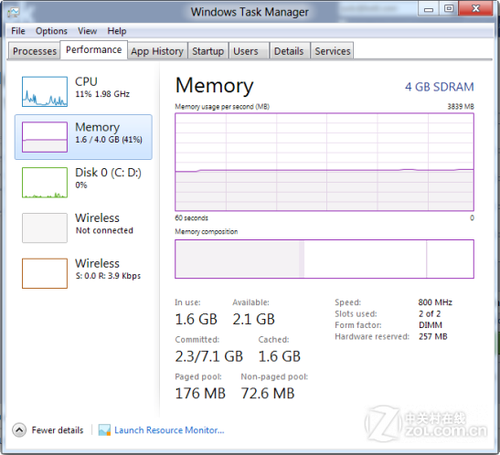Click Fewer details label

click(57, 430)
